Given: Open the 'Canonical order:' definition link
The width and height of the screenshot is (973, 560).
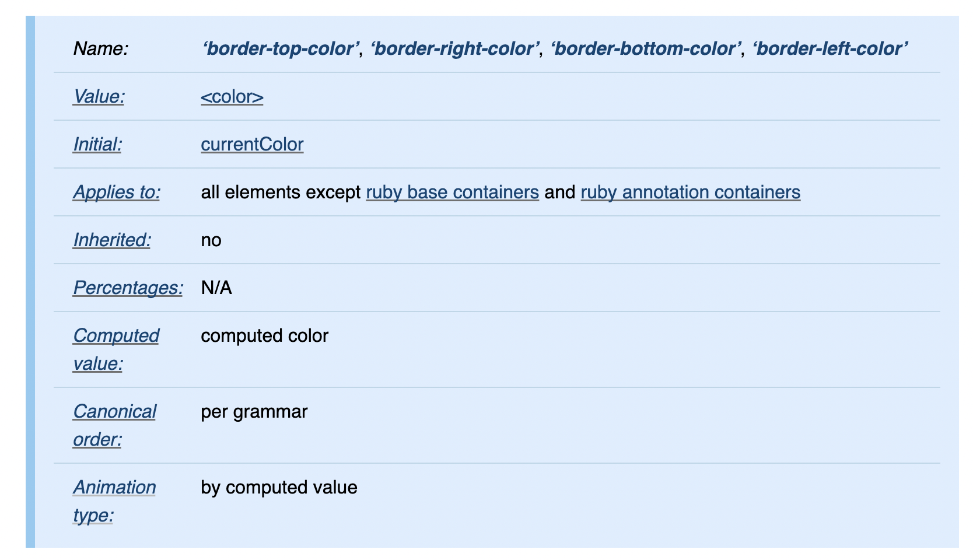Looking at the screenshot, I should [114, 412].
